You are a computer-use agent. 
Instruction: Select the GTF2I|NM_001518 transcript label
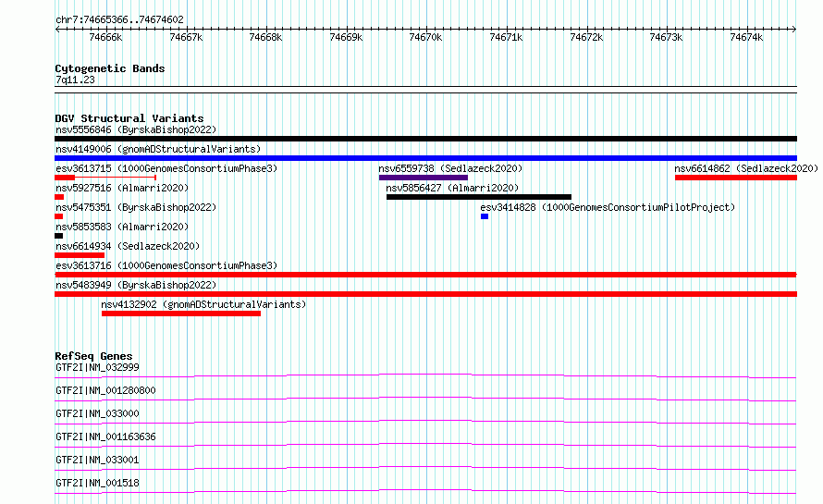[x=97, y=483]
